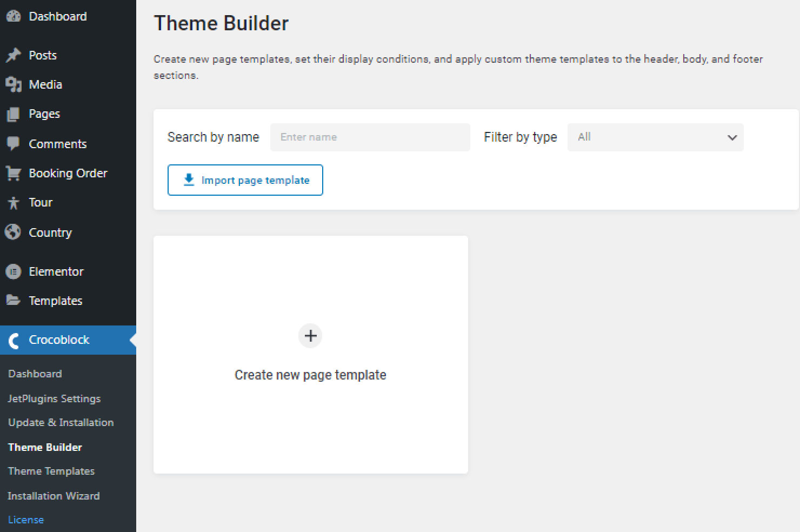Image resolution: width=800 pixels, height=532 pixels.
Task: Click Import page template button
Action: click(245, 180)
